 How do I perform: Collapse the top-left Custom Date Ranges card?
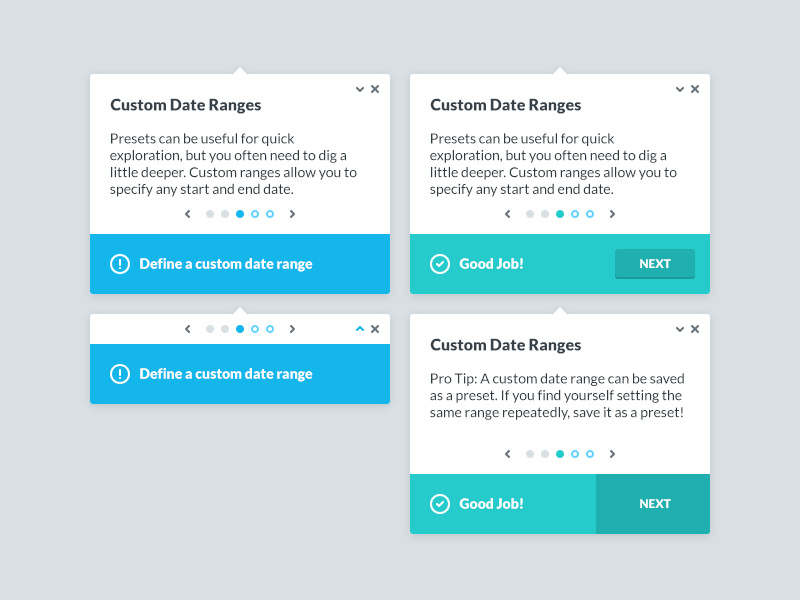tap(360, 89)
